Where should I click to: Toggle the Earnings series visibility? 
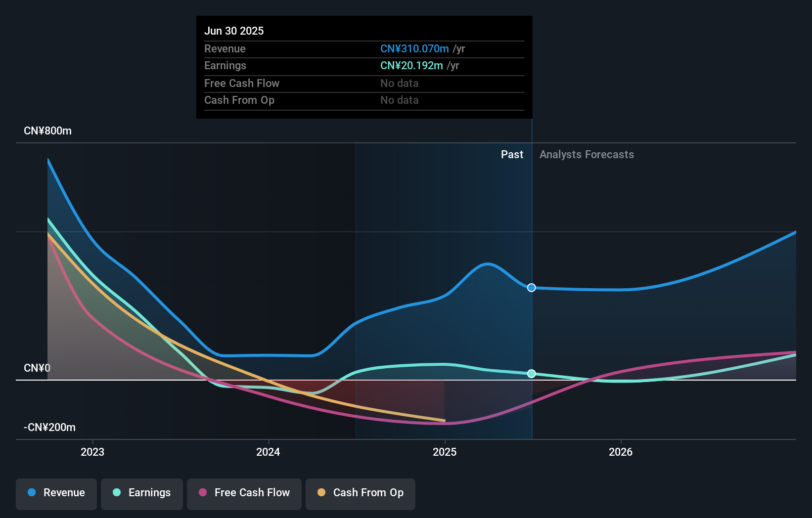point(142,493)
